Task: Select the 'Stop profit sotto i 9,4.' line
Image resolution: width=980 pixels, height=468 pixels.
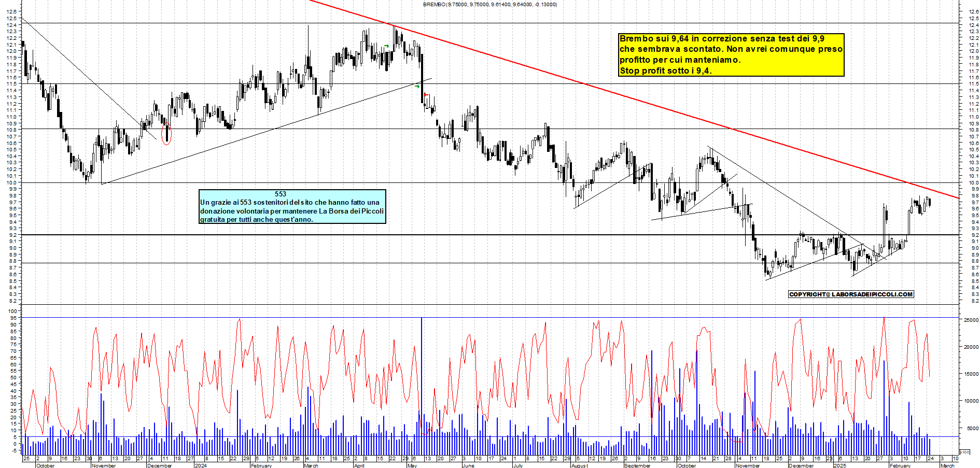Action: click(666, 71)
